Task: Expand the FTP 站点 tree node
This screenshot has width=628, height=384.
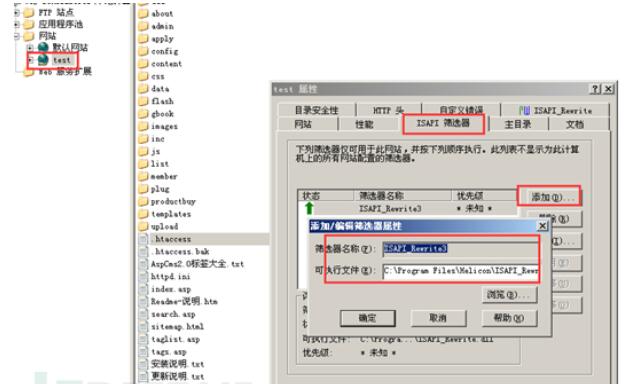Action: click(x=16, y=12)
